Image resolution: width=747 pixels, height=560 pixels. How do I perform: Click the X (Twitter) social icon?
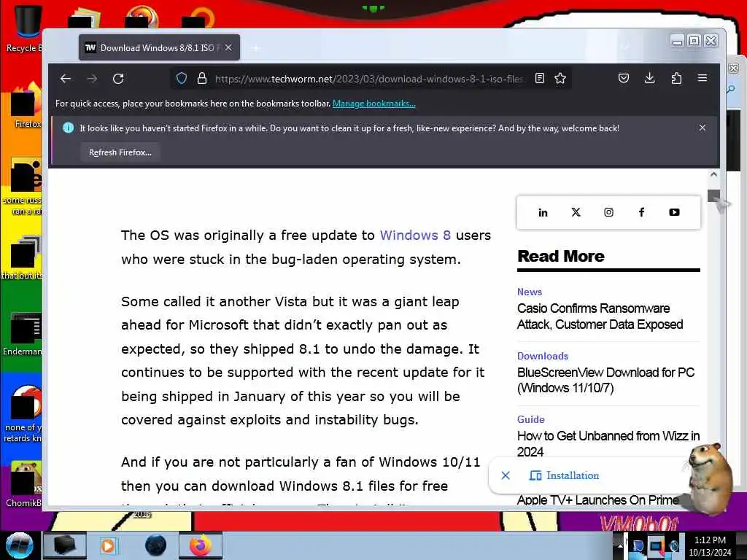pyautogui.click(x=576, y=212)
